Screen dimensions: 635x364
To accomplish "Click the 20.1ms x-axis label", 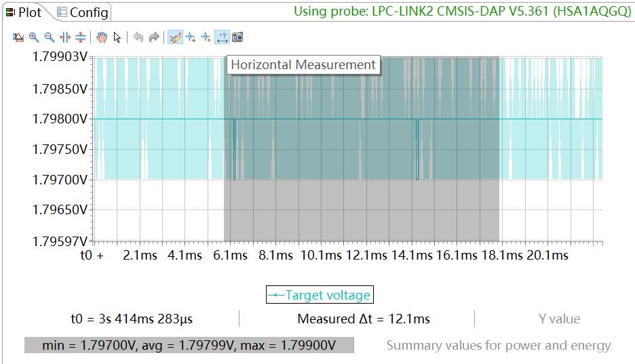I will pyautogui.click(x=547, y=255).
